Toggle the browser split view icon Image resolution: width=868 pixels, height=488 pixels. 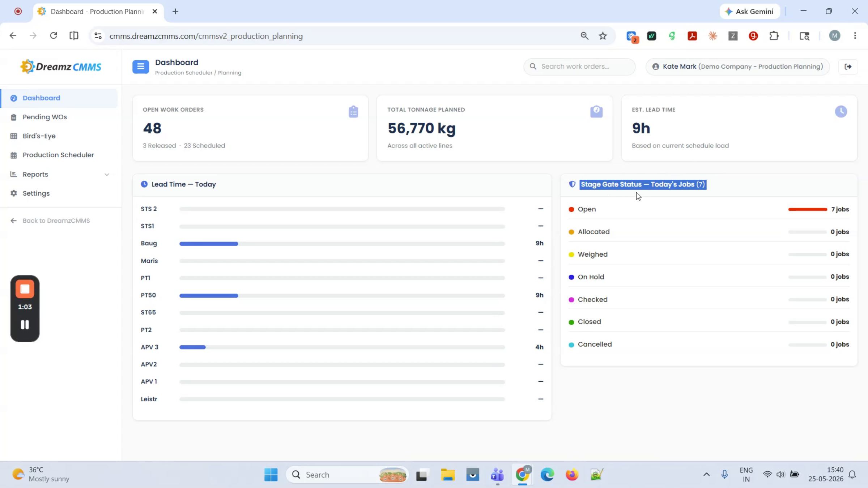(x=74, y=36)
